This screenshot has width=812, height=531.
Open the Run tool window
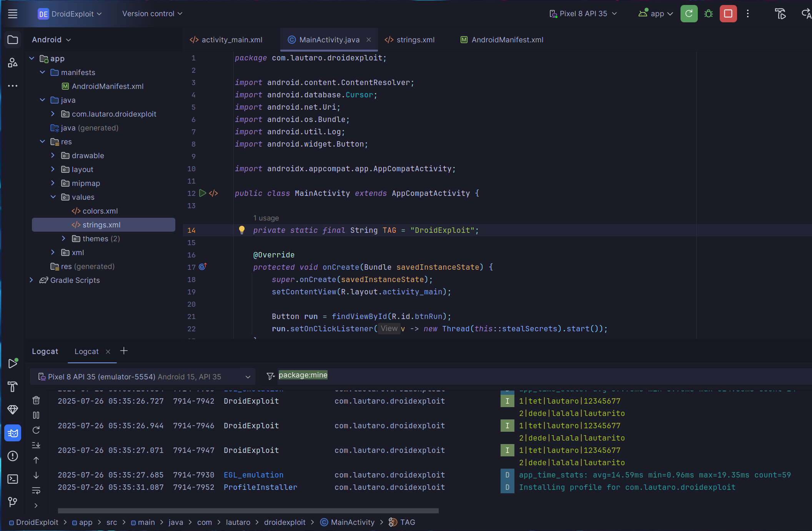tap(13, 363)
